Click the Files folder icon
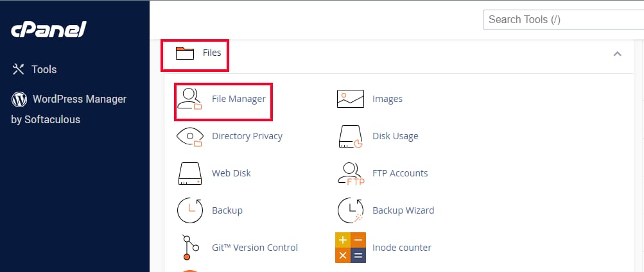Screen dimensions: 644x272 coord(184,53)
